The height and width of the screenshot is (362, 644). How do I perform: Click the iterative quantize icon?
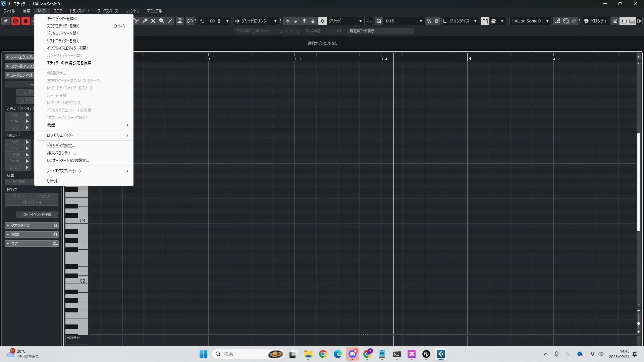[429, 21]
